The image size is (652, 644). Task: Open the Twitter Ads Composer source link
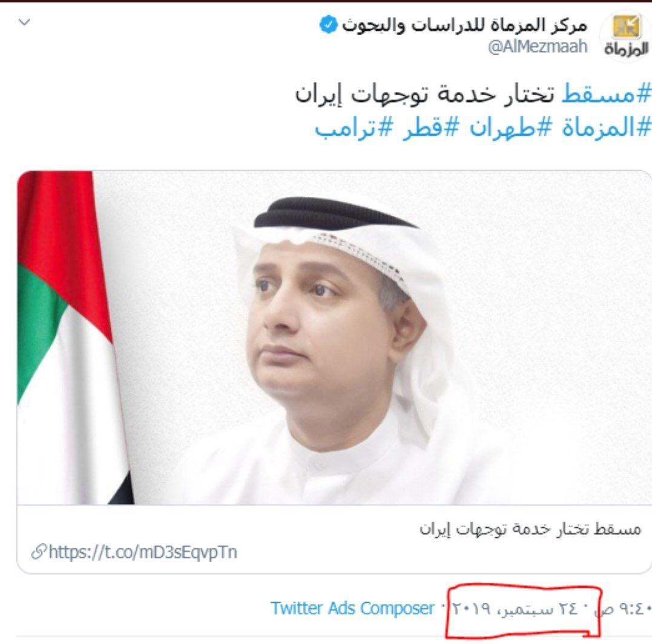point(352,608)
